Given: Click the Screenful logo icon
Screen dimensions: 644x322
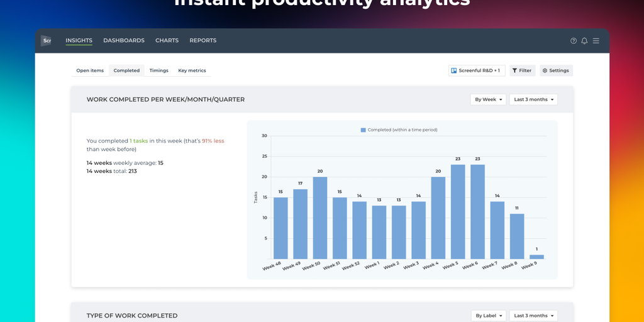Looking at the screenshot, I should coord(46,41).
